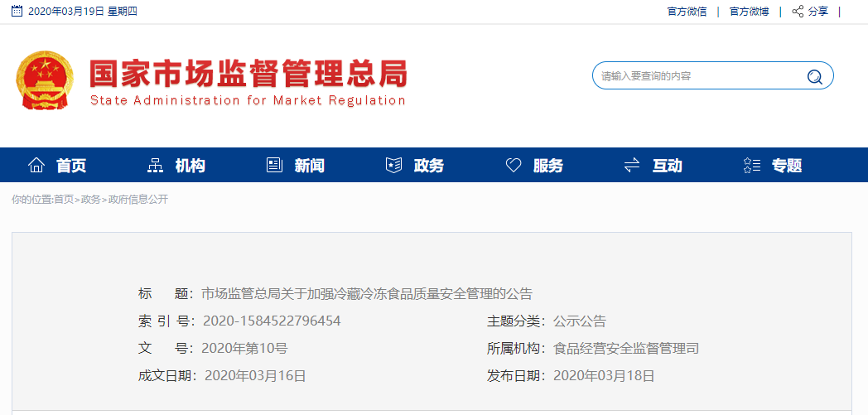Click the 分享 share link
Image resolution: width=868 pixels, height=415 pixels.
tap(818, 11)
